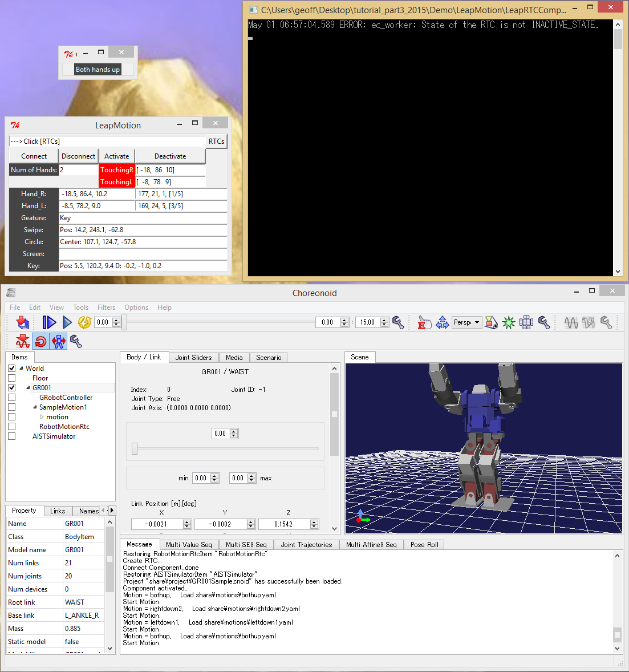Click the Body/Link panel vertical scrollbar thumb
629x672 pixels.
coord(335,414)
